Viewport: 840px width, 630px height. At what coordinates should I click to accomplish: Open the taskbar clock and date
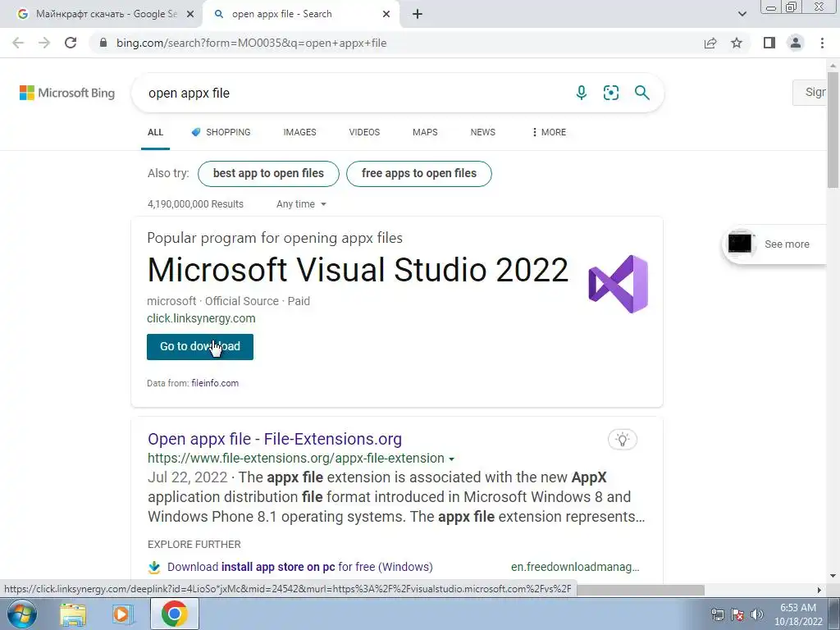click(798, 614)
